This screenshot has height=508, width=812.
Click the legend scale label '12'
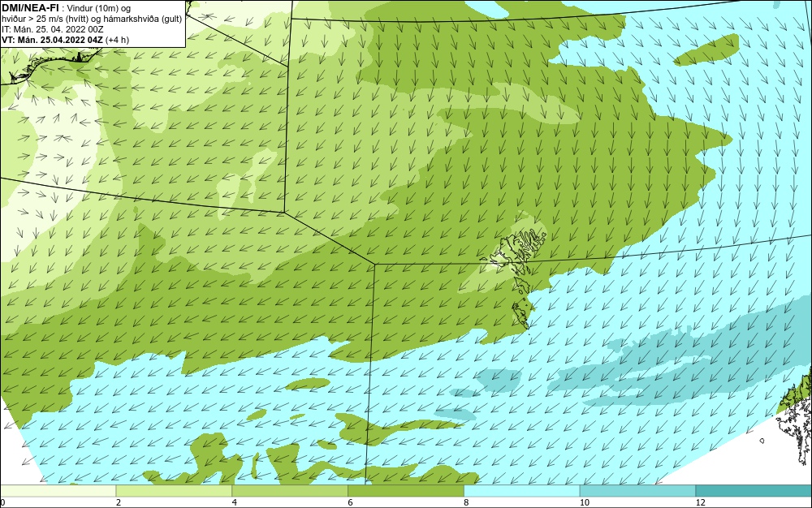(700, 503)
